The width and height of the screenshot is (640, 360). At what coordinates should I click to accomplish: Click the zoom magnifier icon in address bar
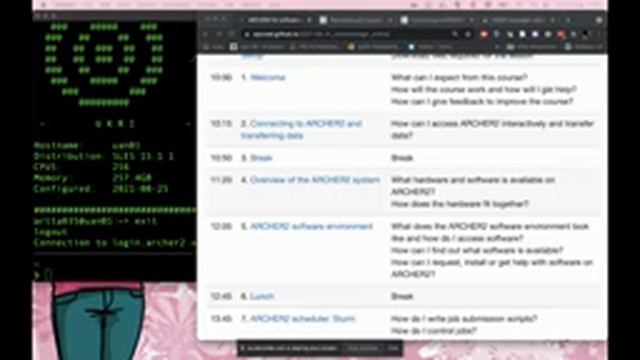click(x=455, y=35)
